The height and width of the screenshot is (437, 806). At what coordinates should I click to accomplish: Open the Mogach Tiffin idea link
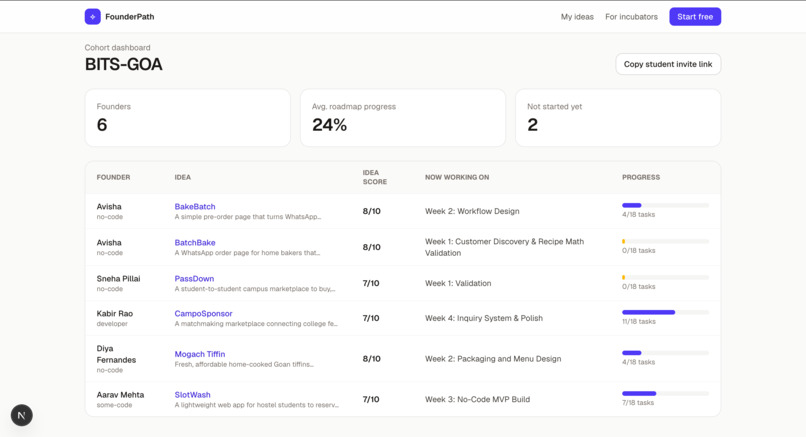(199, 354)
